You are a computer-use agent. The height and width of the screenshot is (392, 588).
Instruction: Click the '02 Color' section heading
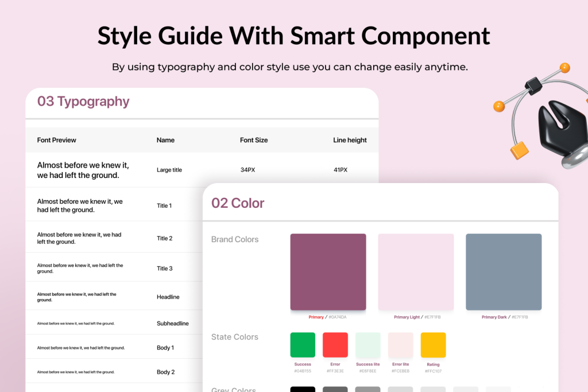238,203
